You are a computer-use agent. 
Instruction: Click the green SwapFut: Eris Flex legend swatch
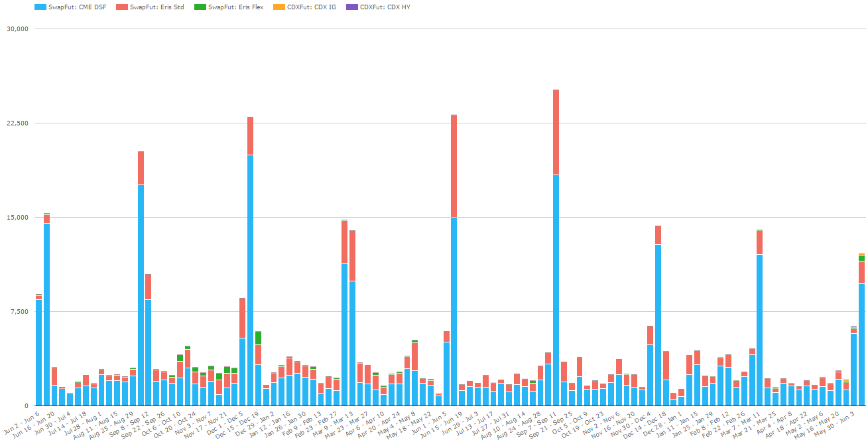200,7
